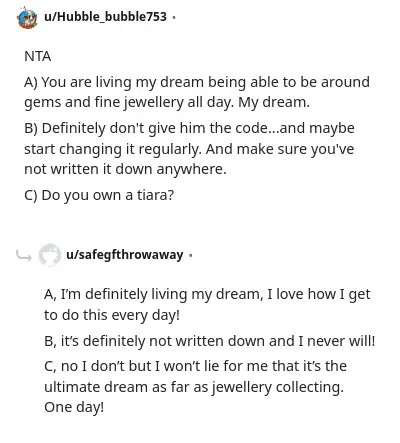Click the reply line 'C, no I don't but'
Viewport: 400px width, 443px height.
point(195,366)
